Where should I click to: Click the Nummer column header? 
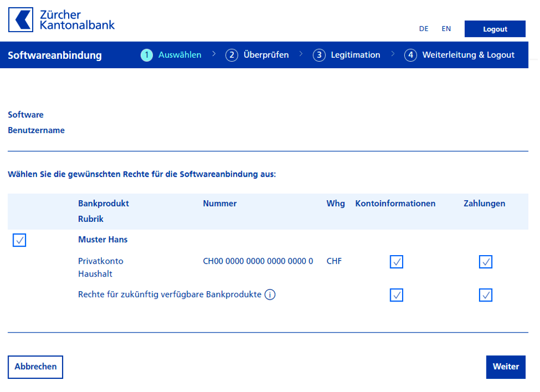pyautogui.click(x=220, y=203)
